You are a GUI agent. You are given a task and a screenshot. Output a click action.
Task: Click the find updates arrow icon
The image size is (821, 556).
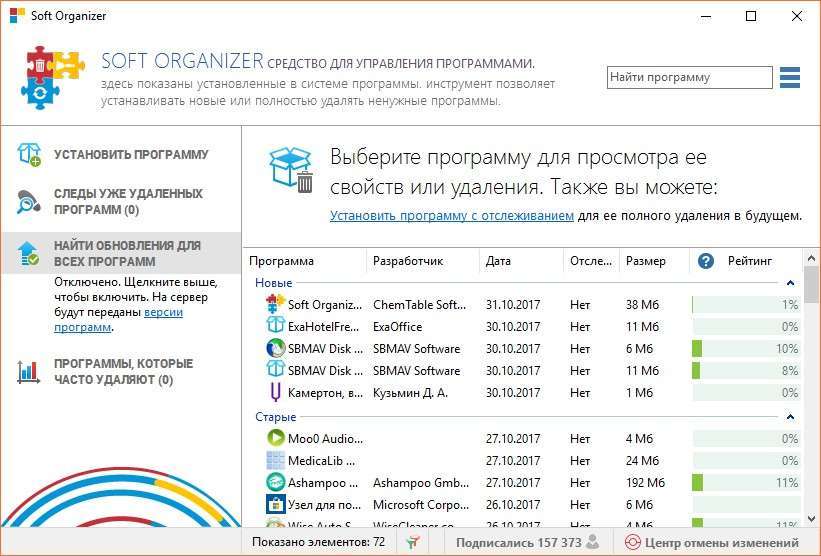[28, 253]
